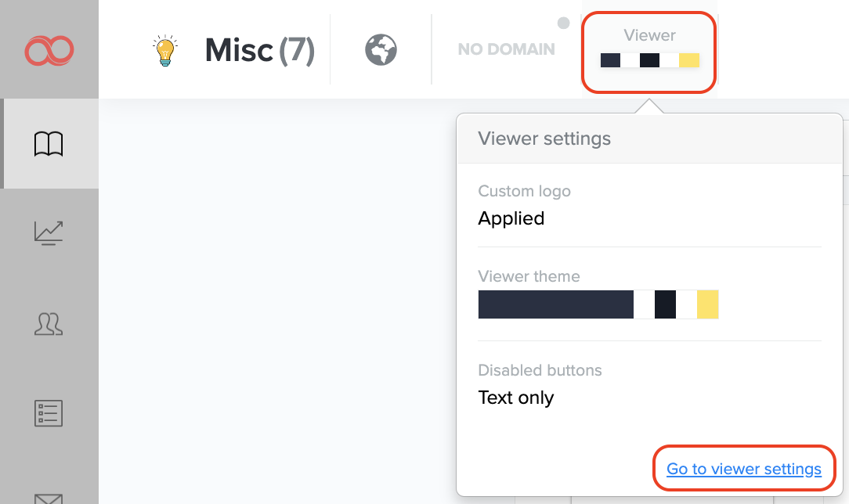
Task: Click the Custom logo Applied value
Action: (511, 218)
